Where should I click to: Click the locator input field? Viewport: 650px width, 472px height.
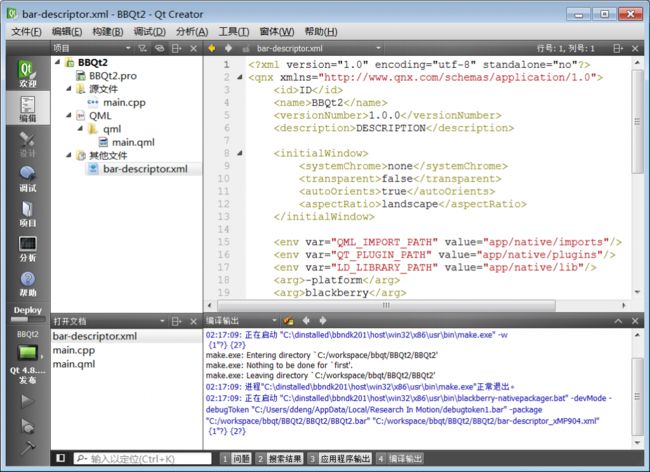click(143, 458)
